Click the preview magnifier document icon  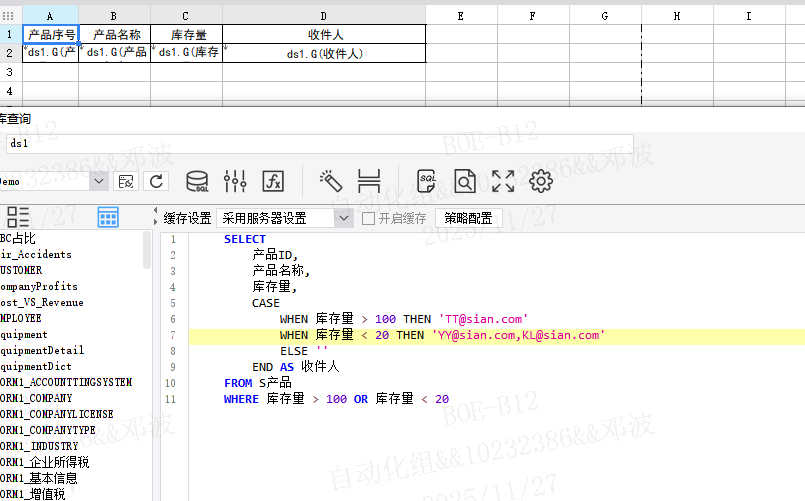click(465, 181)
